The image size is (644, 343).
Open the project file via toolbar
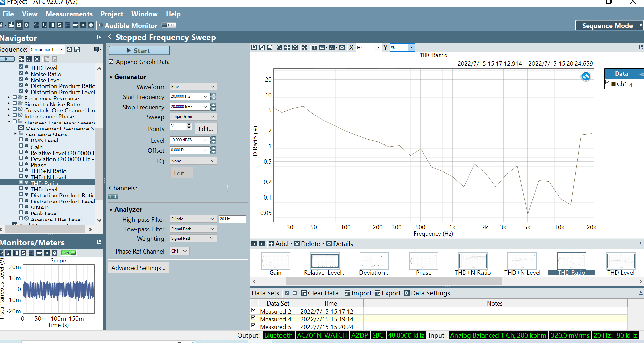pos(11,25)
